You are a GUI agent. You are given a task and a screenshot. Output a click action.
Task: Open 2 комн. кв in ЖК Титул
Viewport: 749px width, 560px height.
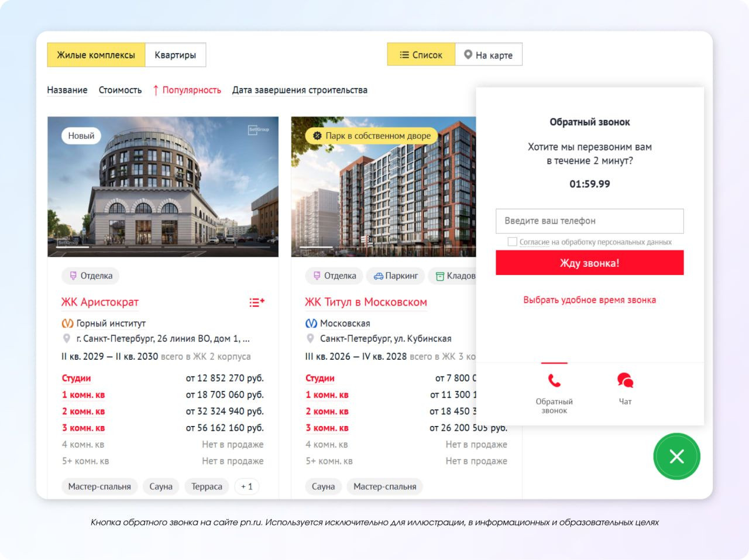click(x=327, y=411)
